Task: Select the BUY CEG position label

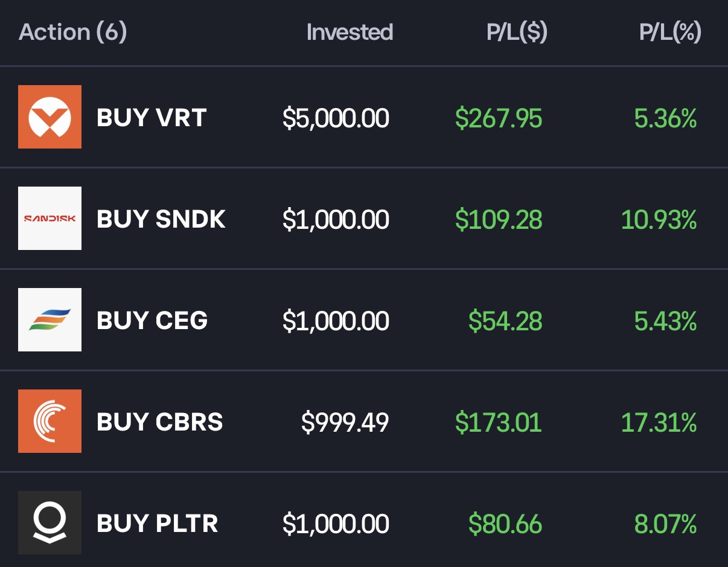Action: click(152, 321)
